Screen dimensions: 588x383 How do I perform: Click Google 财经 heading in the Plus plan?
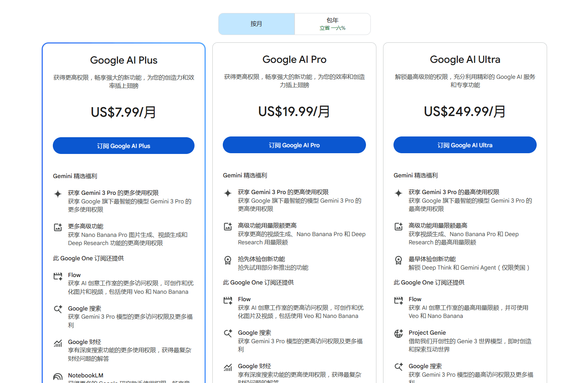click(84, 342)
